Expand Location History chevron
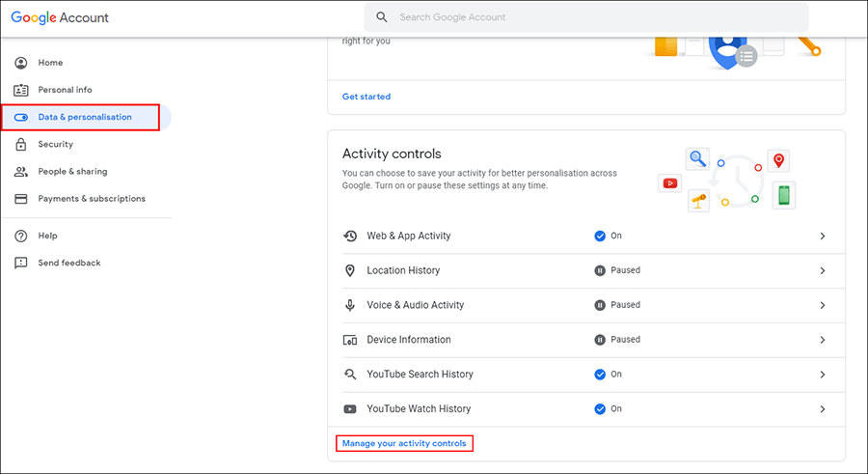This screenshot has height=474, width=868. click(x=823, y=270)
